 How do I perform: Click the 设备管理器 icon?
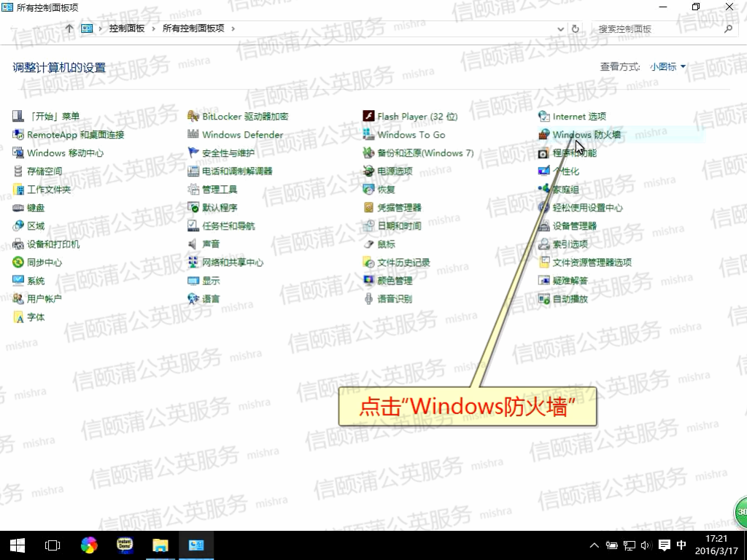543,226
